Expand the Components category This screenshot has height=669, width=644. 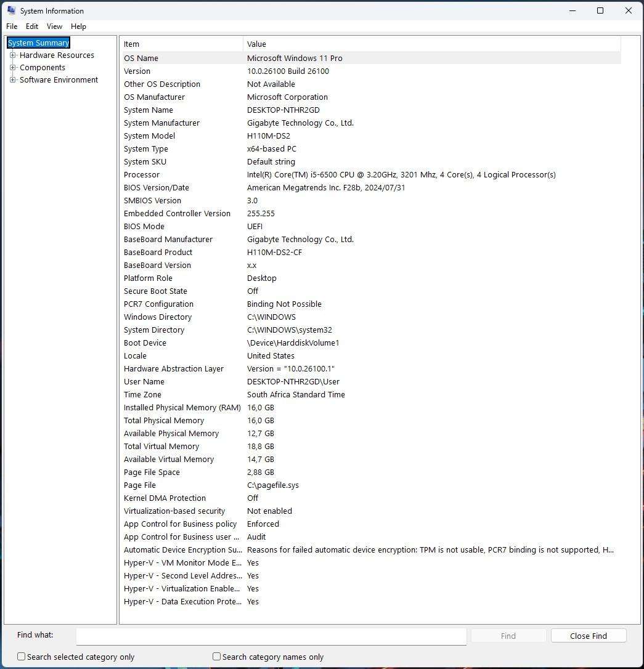click(x=13, y=67)
